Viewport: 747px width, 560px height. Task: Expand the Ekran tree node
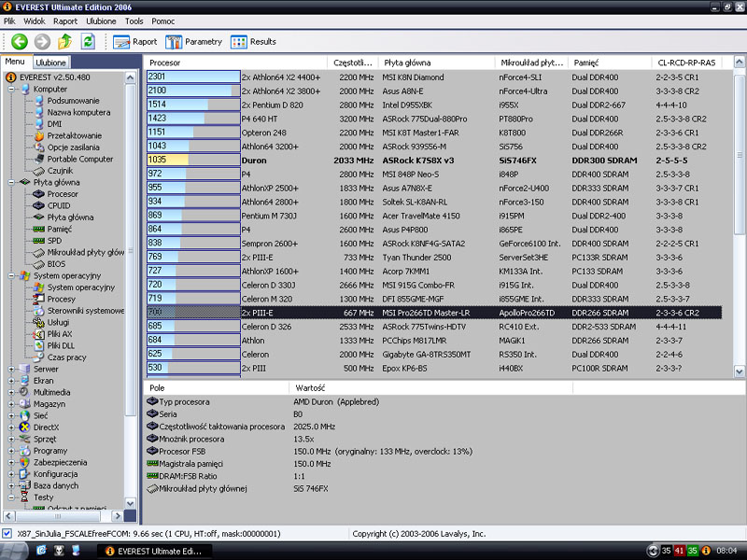(11, 381)
